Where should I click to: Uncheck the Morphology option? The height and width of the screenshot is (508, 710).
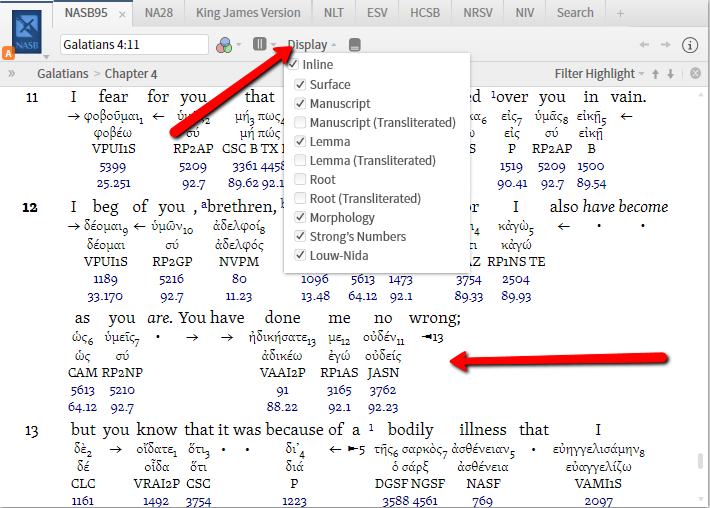[x=300, y=217]
